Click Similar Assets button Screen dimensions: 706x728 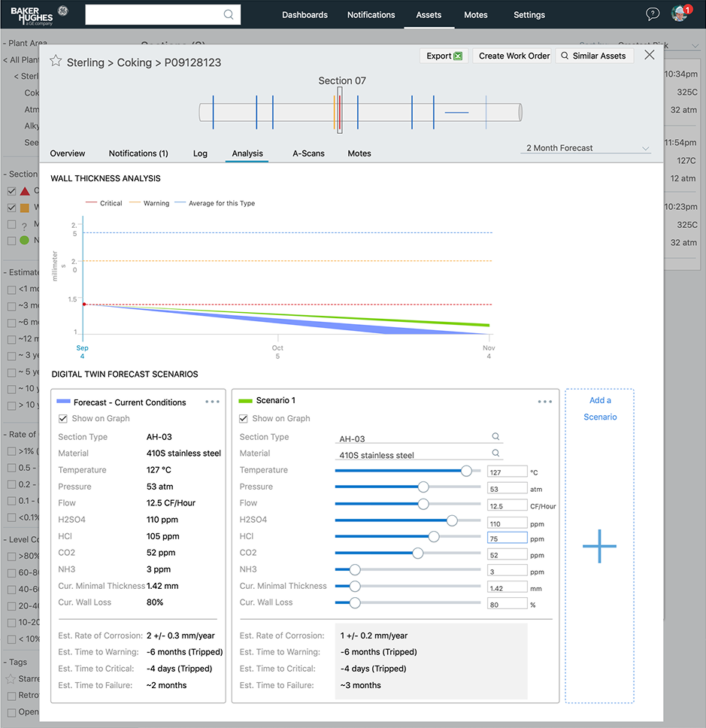coord(595,56)
